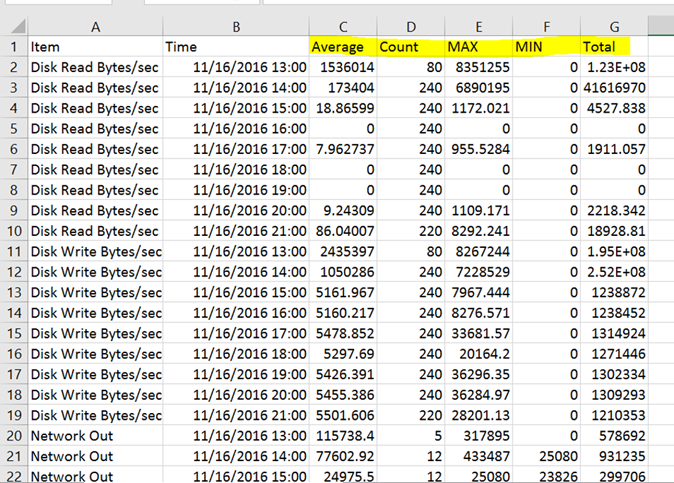
Task: Select the cell with value 86.04007
Action: (x=343, y=231)
